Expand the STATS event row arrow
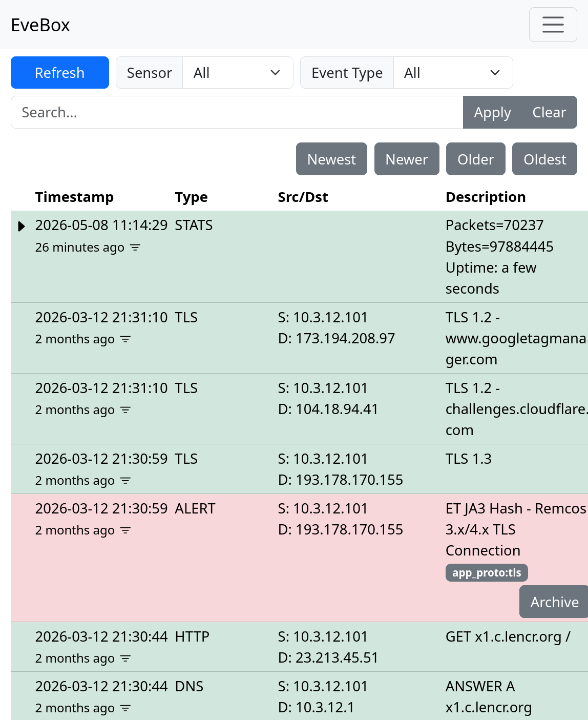The height and width of the screenshot is (720, 588). tap(22, 227)
